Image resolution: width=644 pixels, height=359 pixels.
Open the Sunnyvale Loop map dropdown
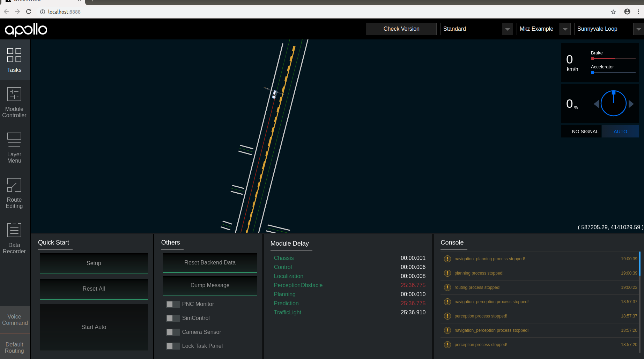pyautogui.click(x=609, y=29)
